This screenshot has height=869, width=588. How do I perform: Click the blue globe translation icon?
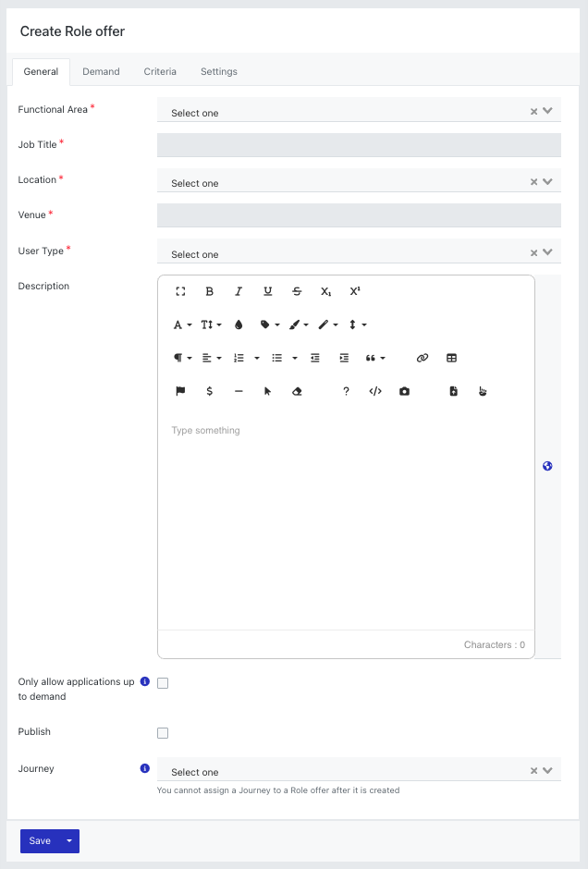[x=547, y=466]
